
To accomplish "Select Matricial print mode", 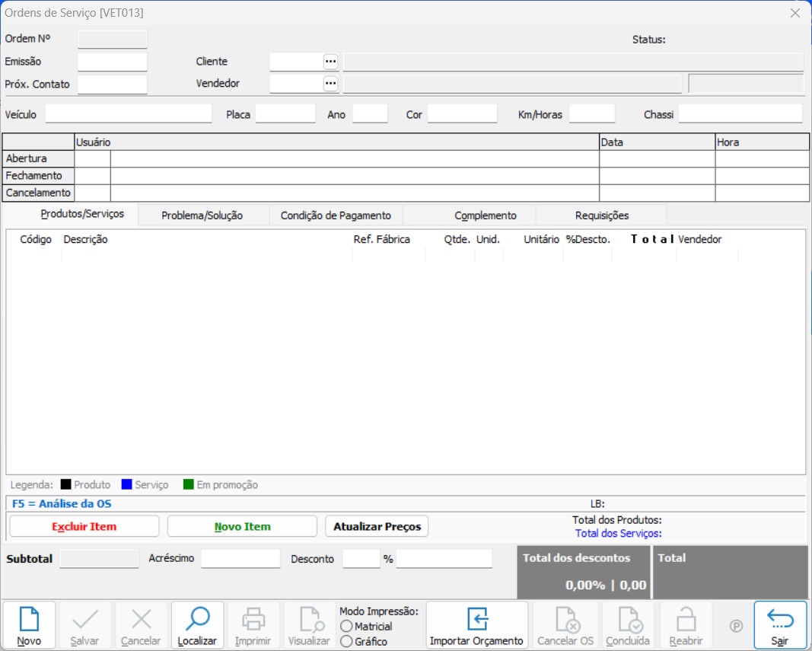I will (x=347, y=626).
